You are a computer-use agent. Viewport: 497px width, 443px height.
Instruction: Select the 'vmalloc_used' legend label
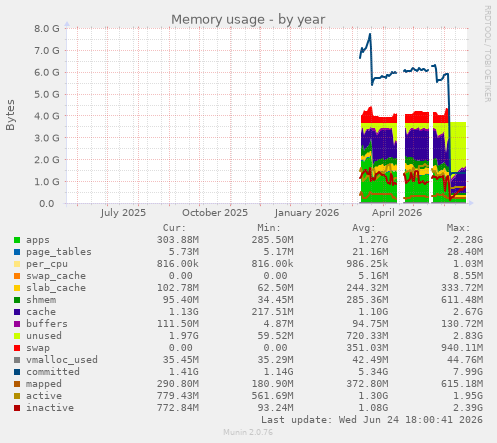tap(62, 360)
